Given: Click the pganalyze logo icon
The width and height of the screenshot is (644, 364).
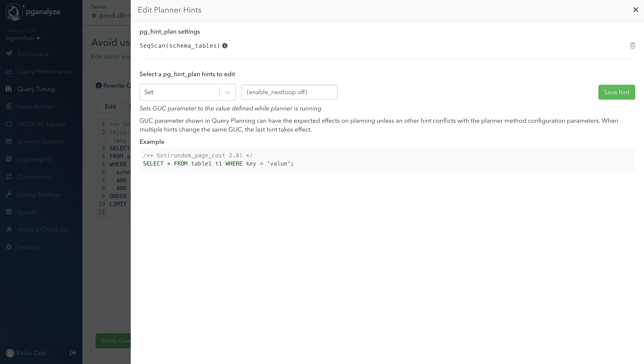Looking at the screenshot, I should (x=14, y=12).
